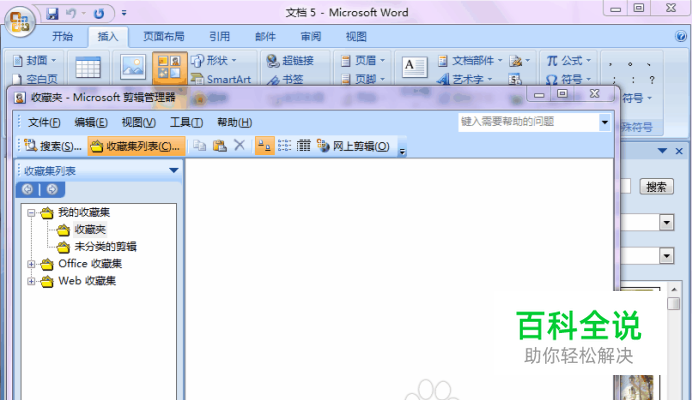The height and width of the screenshot is (400, 692).
Task: Click the clip art pane scrollbar up arrow
Action: pos(673,290)
